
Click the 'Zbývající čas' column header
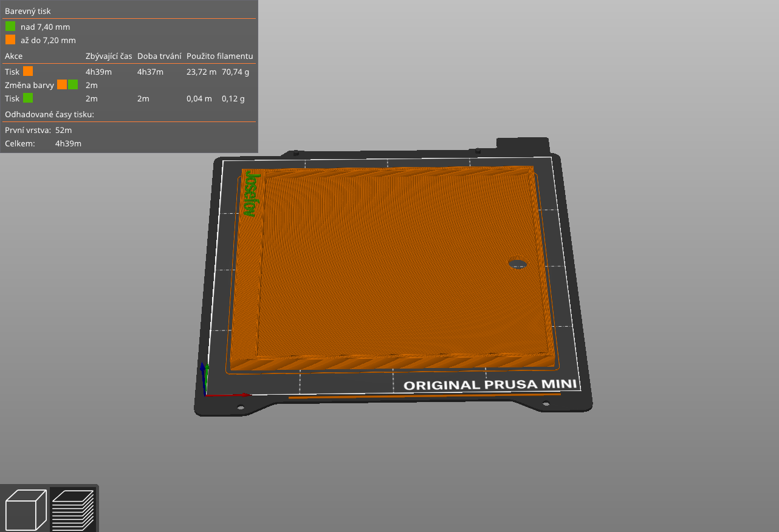tap(109, 56)
